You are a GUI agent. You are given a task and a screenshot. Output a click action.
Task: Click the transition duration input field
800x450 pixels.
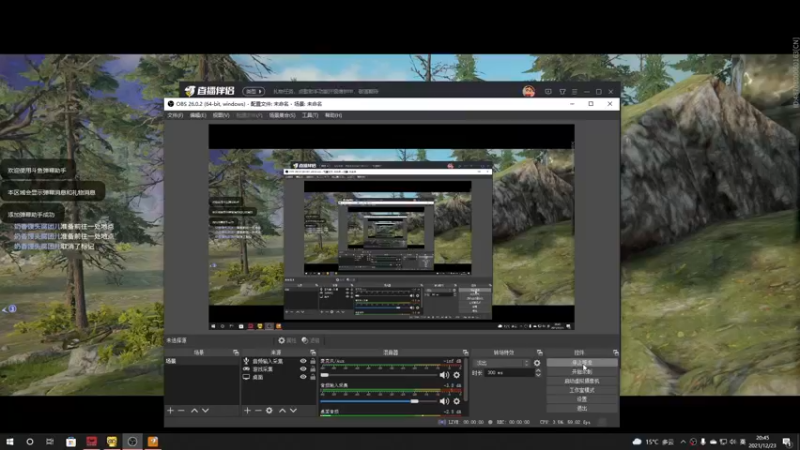509,373
